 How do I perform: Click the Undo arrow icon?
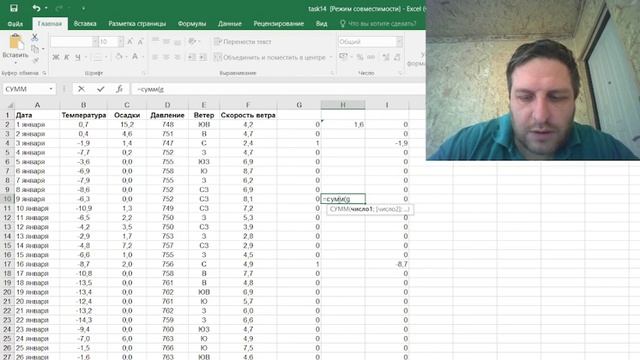coord(36,8)
